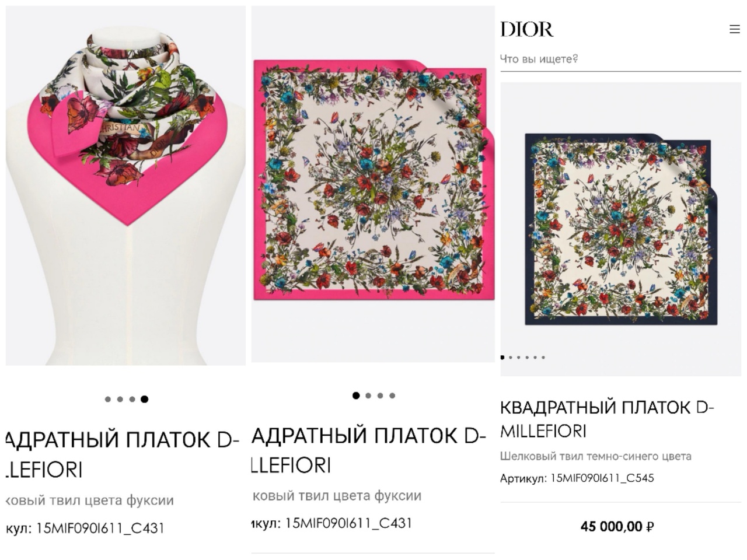Image resolution: width=747 pixels, height=560 pixels.
Task: Open the mannequin image wearing the fuchsia scarf
Action: coord(126,186)
